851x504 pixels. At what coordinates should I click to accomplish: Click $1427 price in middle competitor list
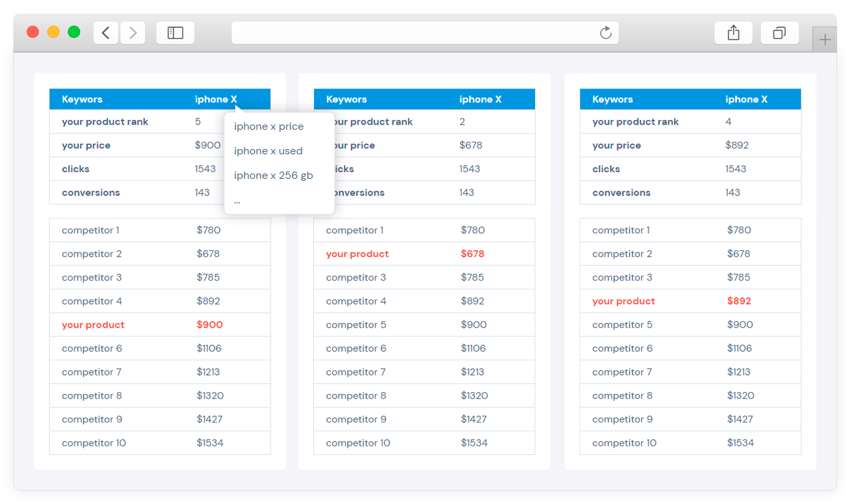point(474,419)
